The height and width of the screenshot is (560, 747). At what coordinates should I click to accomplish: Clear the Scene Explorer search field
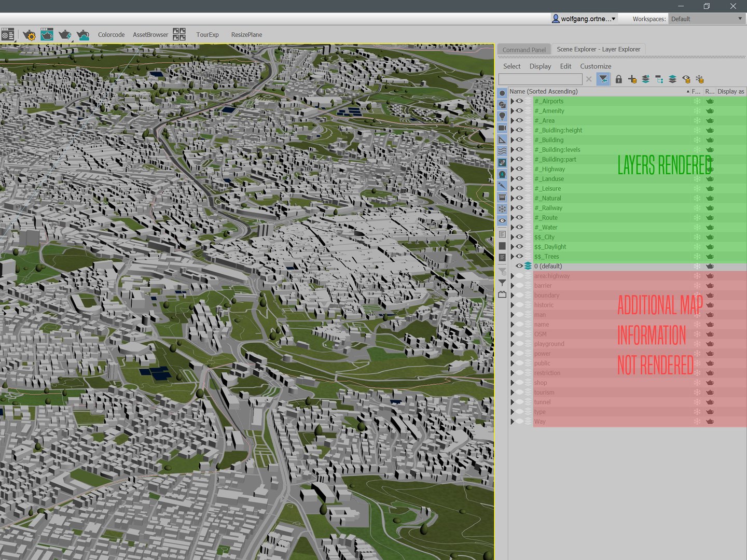click(x=589, y=79)
